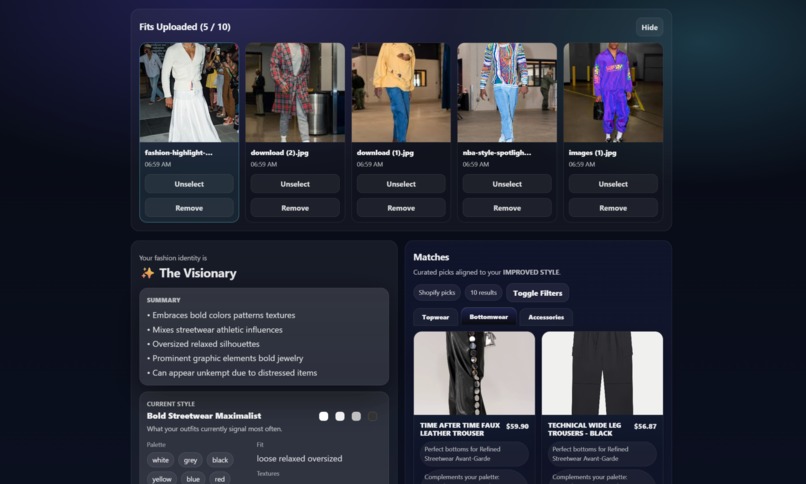Remove download (2).jpg outfit
This screenshot has width=806, height=484.
295,208
